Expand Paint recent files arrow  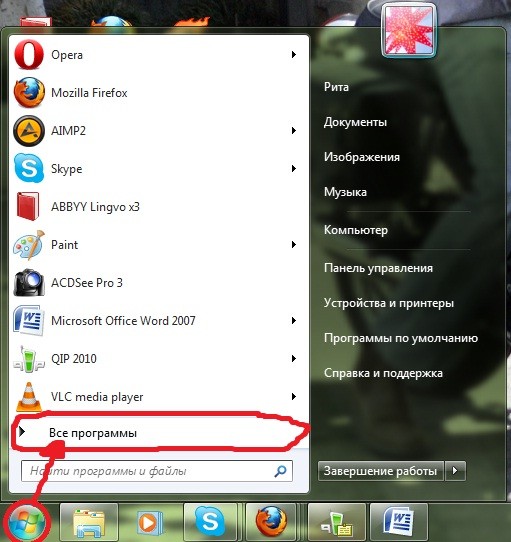point(294,245)
